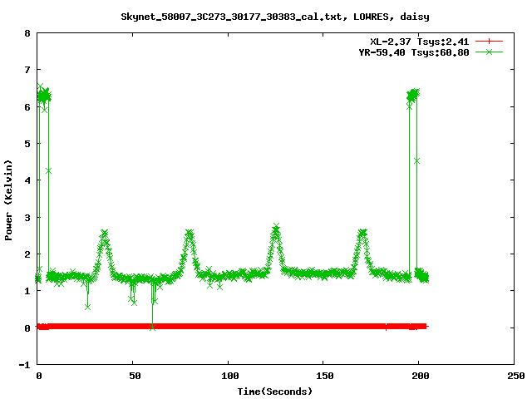
Task: Click the y-axis tick label 7
Action: 27,70
